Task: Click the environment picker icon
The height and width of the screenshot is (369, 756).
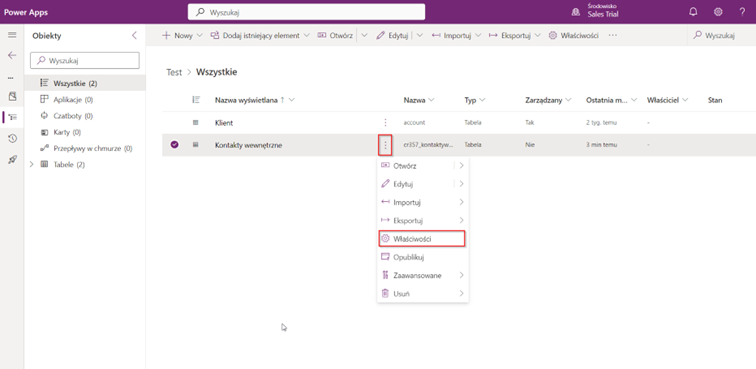Action: point(576,12)
